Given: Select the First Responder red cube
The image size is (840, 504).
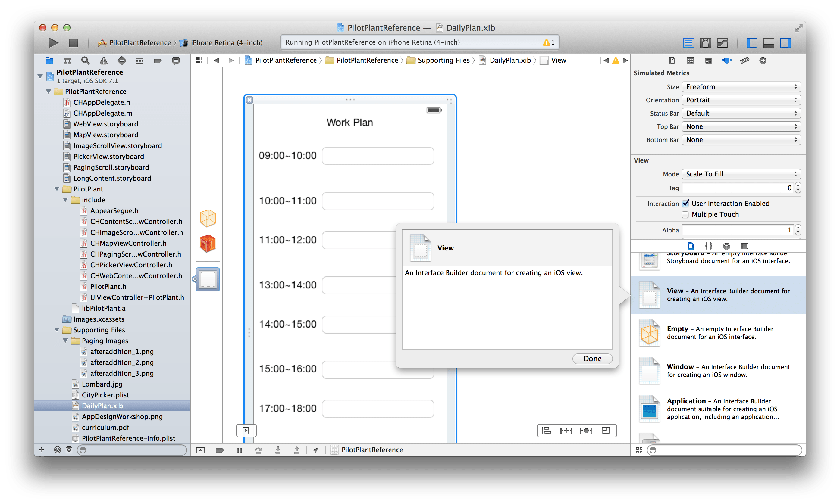Looking at the screenshot, I should point(208,244).
